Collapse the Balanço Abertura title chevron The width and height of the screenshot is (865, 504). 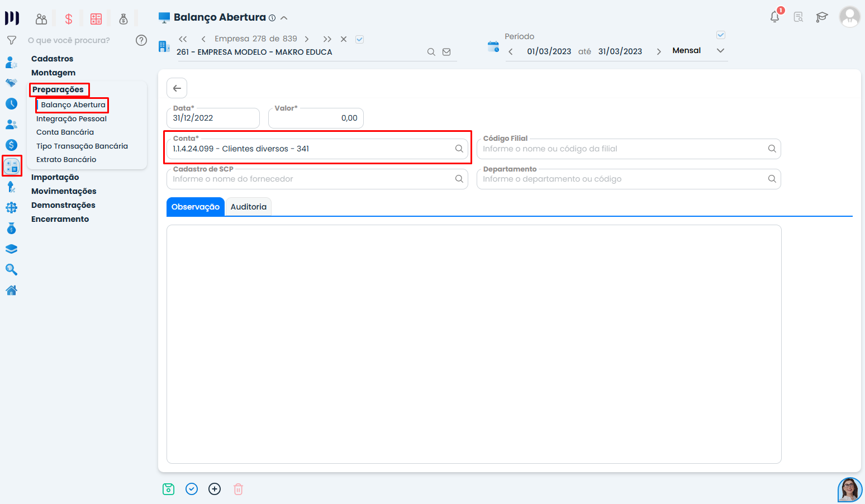click(284, 18)
